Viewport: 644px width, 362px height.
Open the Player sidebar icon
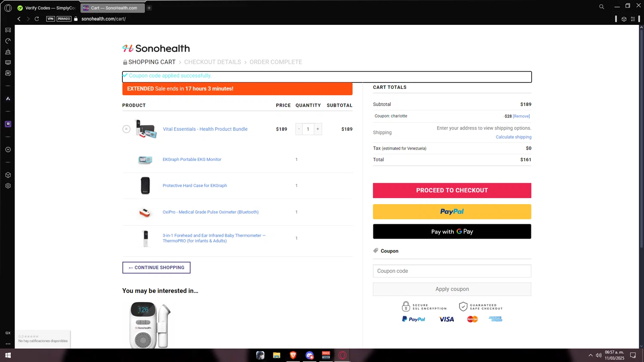[x=8, y=150]
